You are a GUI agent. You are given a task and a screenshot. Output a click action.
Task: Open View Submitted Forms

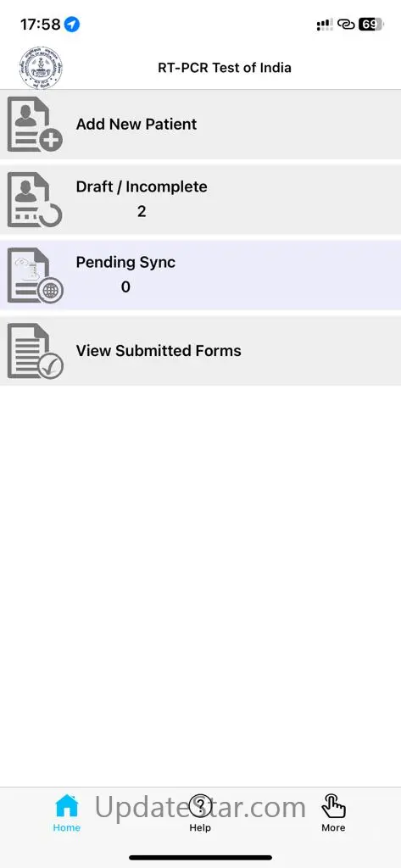coord(200,351)
